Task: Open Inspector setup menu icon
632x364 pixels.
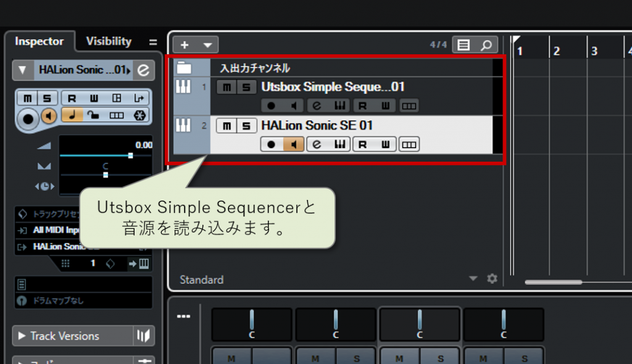Action: point(153,42)
